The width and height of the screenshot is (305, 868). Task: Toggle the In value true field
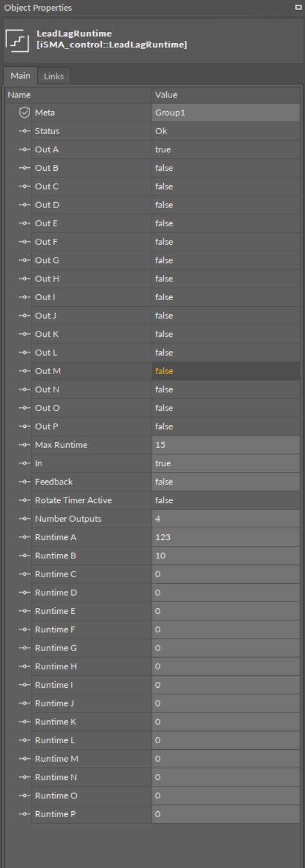(x=225, y=463)
